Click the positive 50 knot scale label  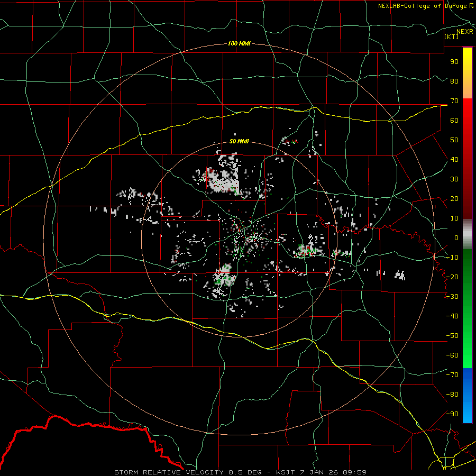pyautogui.click(x=454, y=140)
